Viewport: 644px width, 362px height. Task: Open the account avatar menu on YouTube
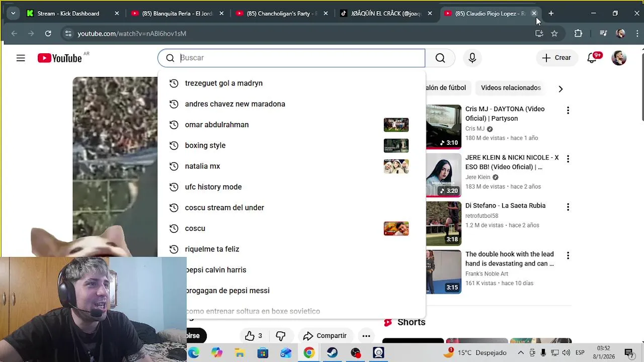click(619, 58)
